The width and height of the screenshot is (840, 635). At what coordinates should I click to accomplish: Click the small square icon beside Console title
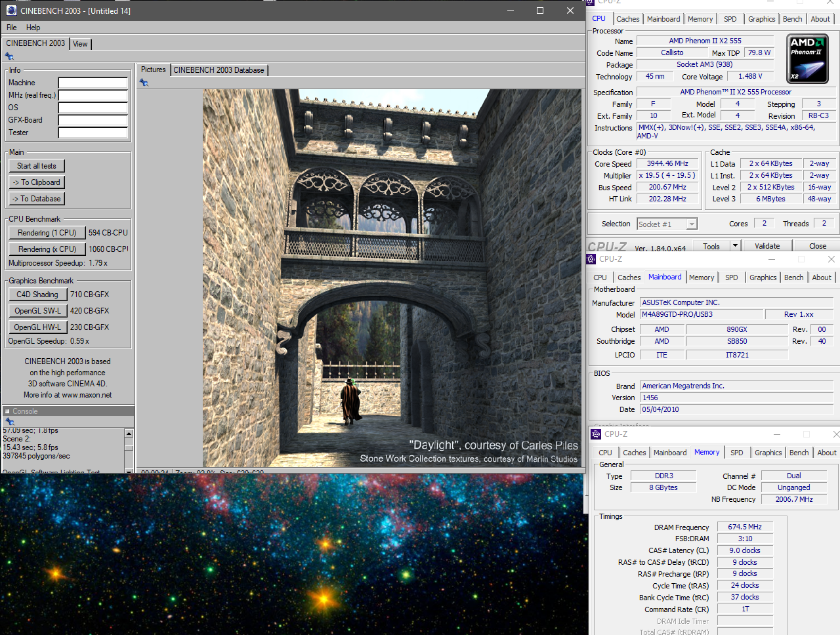click(x=7, y=411)
